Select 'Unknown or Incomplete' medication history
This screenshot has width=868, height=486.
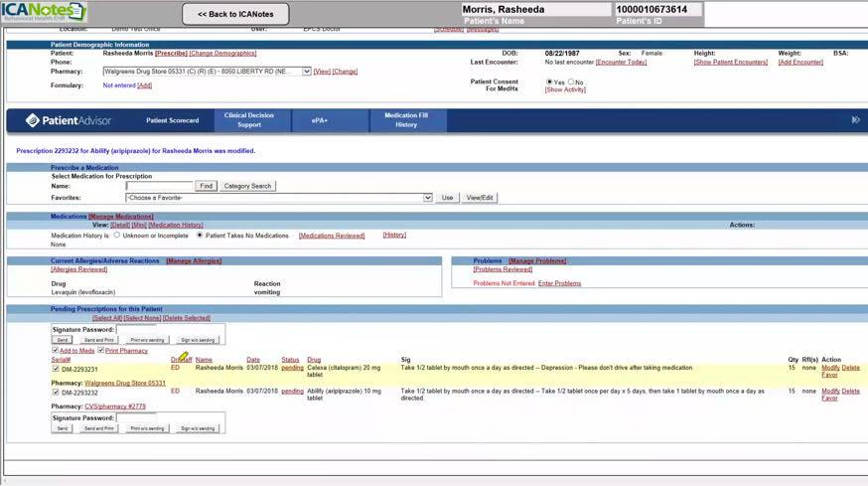pos(117,236)
